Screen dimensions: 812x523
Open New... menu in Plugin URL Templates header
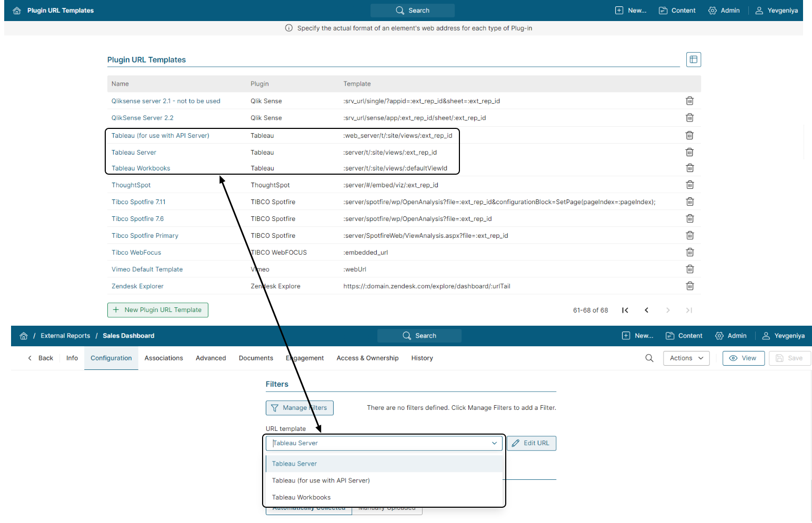click(631, 11)
